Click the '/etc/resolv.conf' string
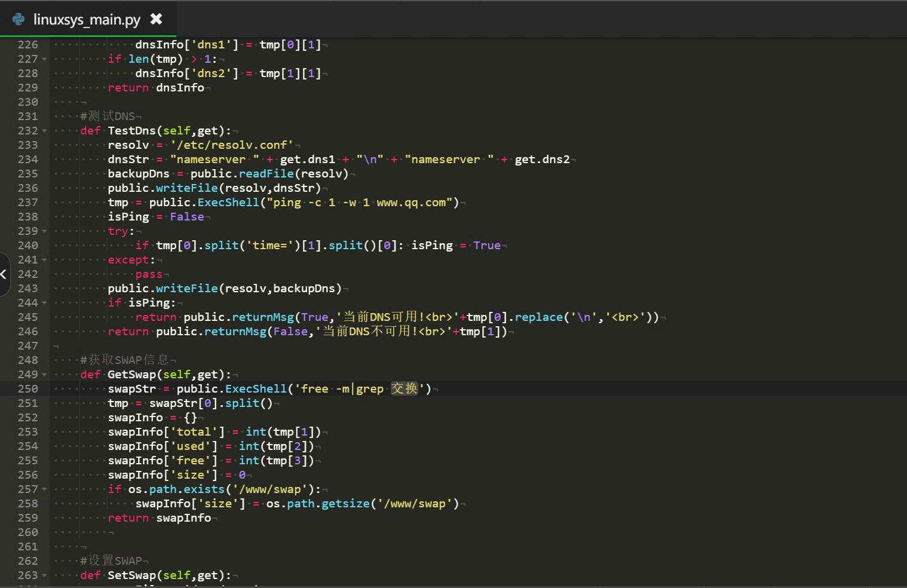Screen dimensions: 907x588 (232, 145)
